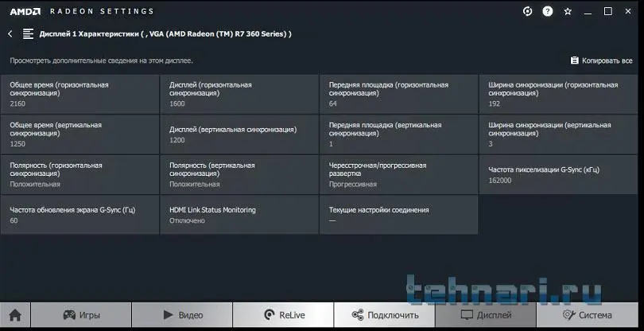Screen dimensions: 644x331
Task: Click the RADEON SETTINGS title text
Action: 102,11
